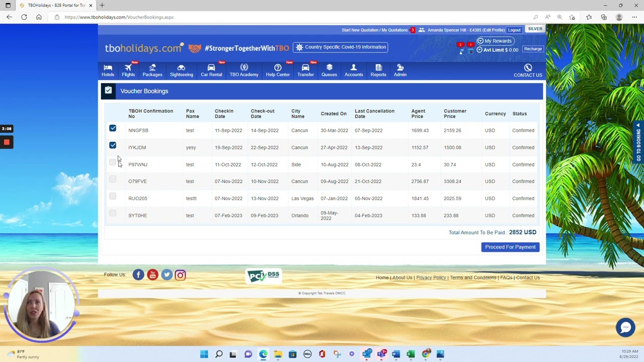Viewport: 644px width, 362px height.
Task: Expand the Avl Limit dropdown arrow
Action: (479, 50)
